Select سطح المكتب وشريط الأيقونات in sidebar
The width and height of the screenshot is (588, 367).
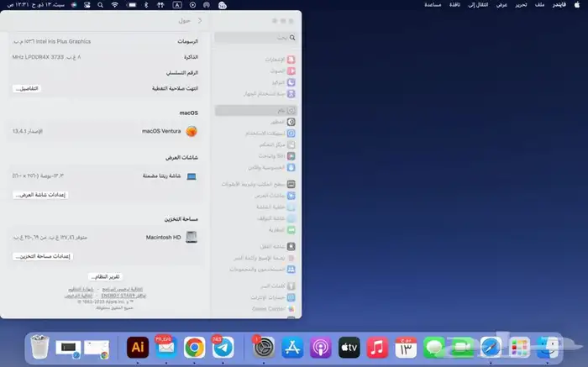click(x=255, y=184)
